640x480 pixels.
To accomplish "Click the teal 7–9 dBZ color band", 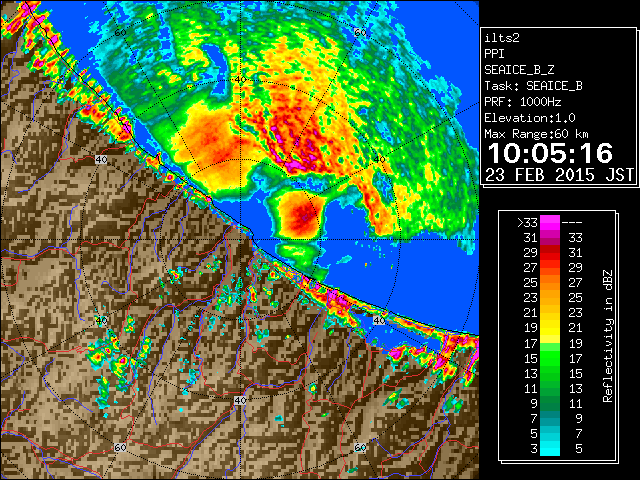I will (550, 418).
